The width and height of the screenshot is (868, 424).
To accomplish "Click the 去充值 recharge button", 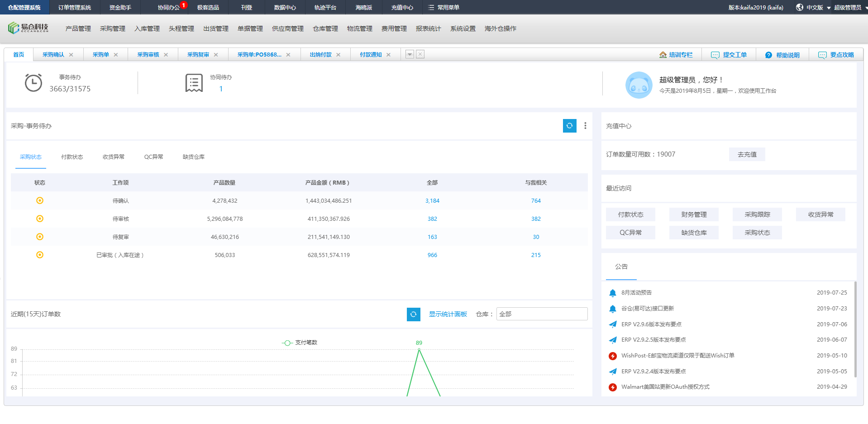I will point(746,154).
